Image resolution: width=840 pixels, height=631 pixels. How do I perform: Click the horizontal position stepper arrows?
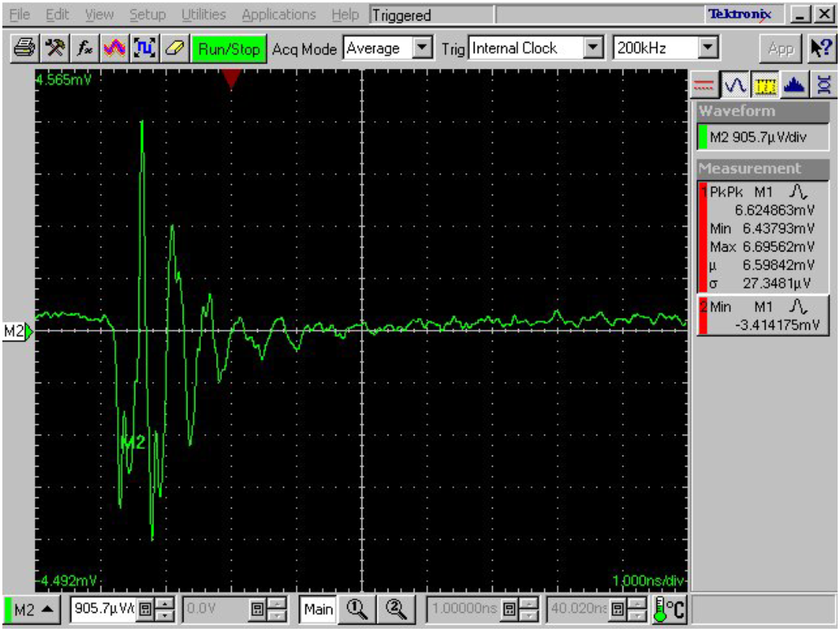click(637, 609)
